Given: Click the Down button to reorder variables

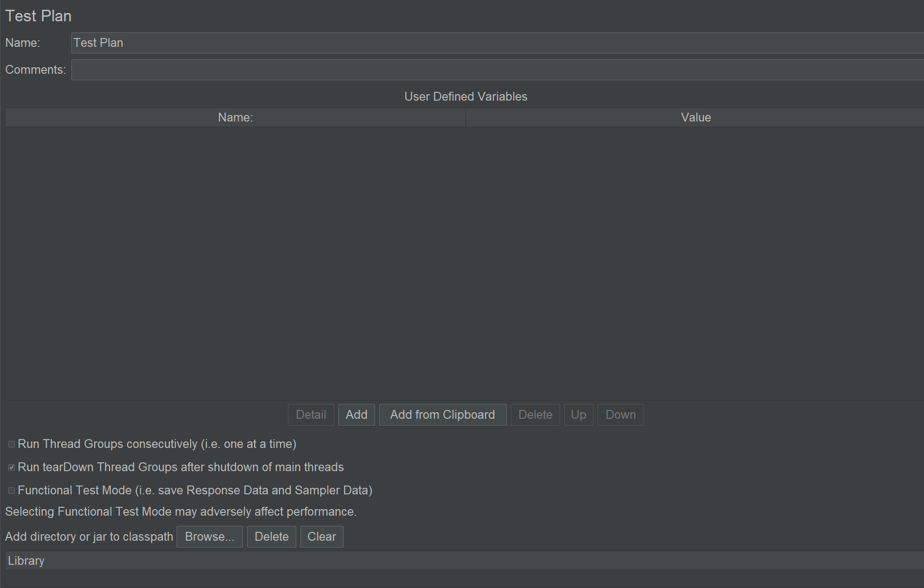Looking at the screenshot, I should point(619,414).
